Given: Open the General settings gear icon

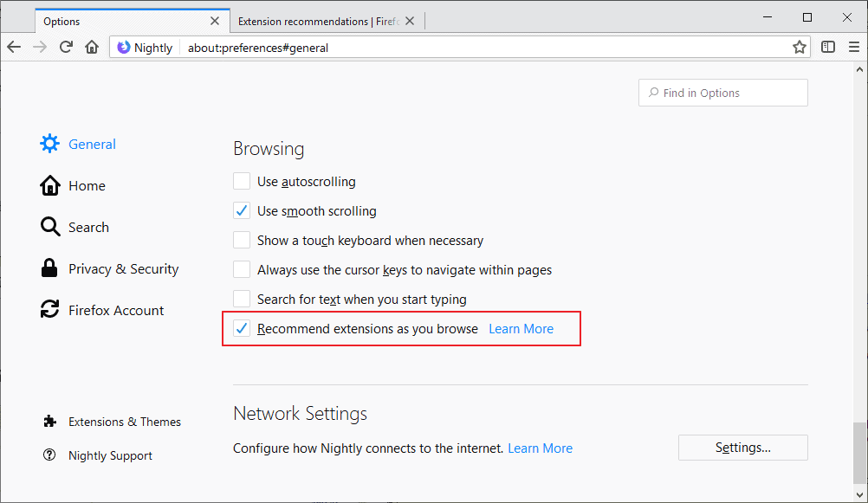Looking at the screenshot, I should pyautogui.click(x=49, y=143).
